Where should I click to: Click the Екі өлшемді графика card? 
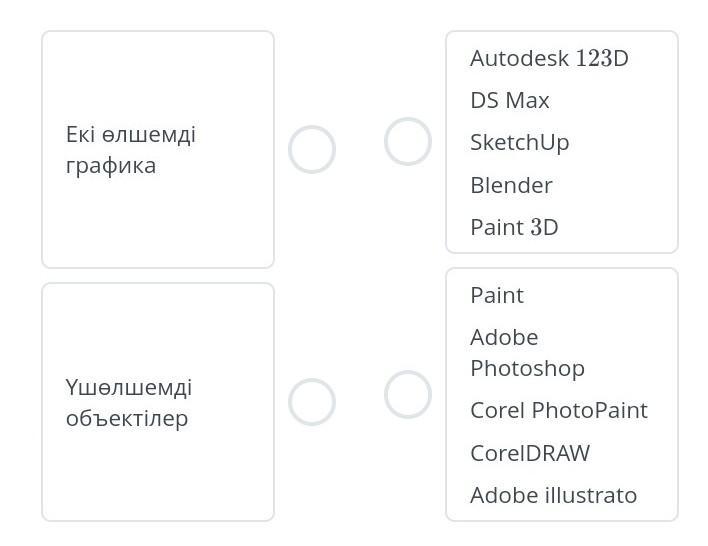click(x=158, y=150)
